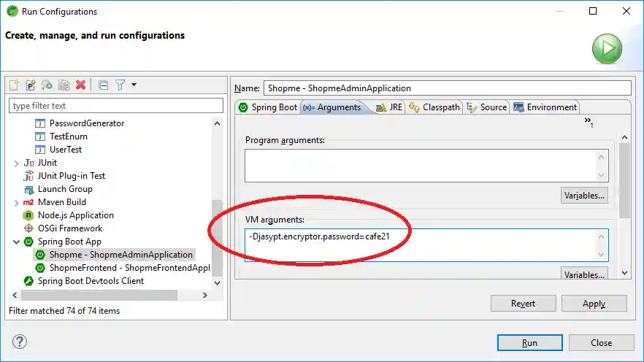Switch to the JRE tab
The width and height of the screenshot is (644, 362).
point(389,107)
